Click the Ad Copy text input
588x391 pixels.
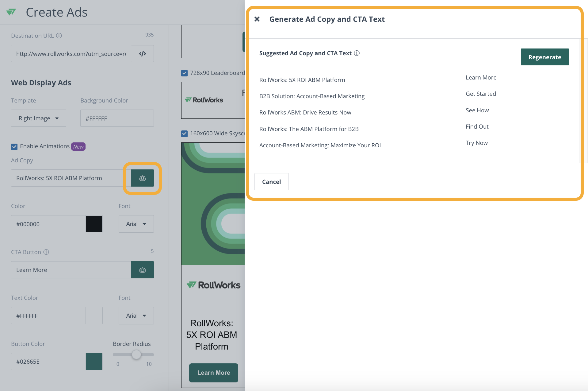71,178
